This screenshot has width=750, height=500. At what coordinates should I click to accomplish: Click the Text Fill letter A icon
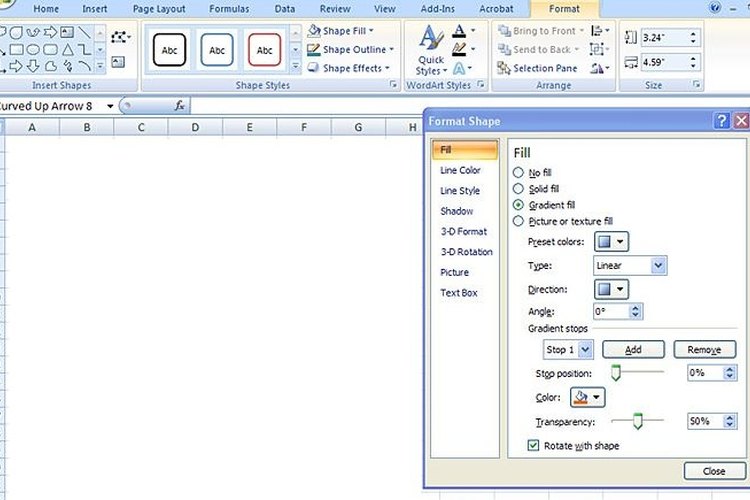pos(459,31)
